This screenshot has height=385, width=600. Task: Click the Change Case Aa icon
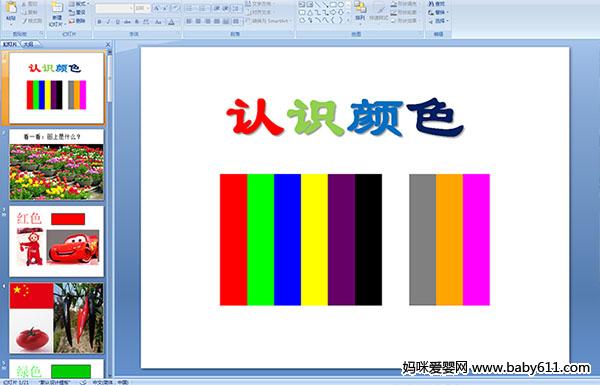(158, 22)
